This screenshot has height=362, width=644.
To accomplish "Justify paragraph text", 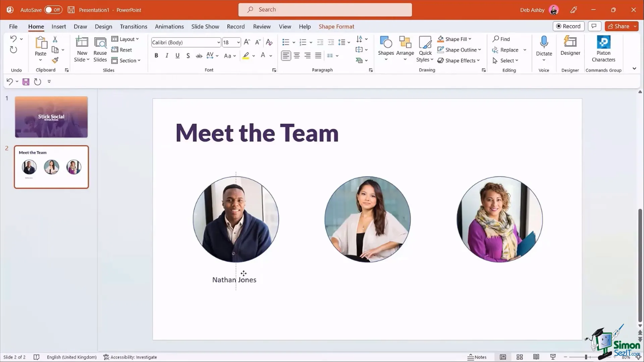I will click(x=318, y=56).
